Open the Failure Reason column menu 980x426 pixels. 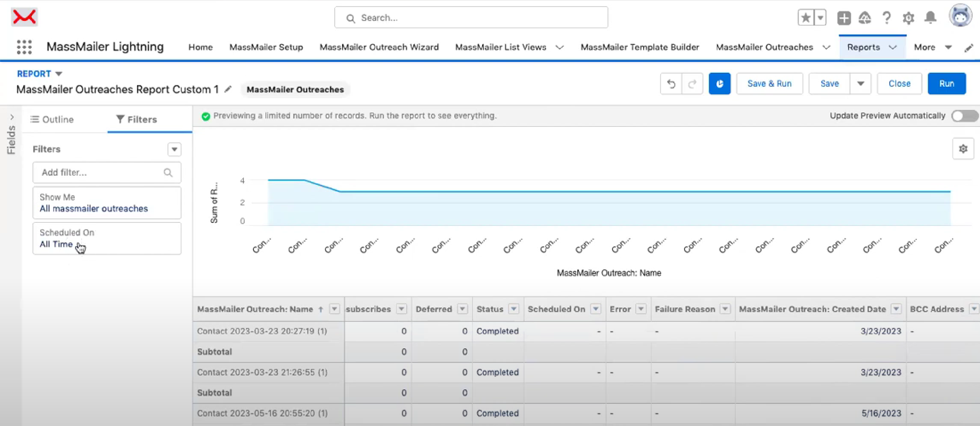coord(725,309)
